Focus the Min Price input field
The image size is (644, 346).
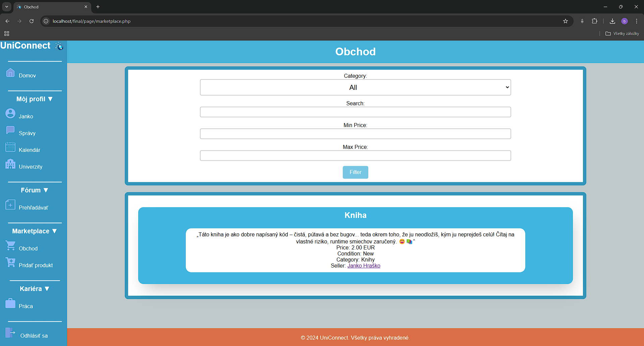(x=356, y=134)
